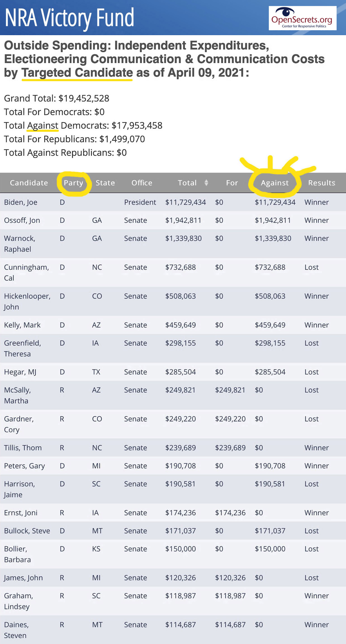Click the Results column header
The width and height of the screenshot is (346, 644).
click(322, 183)
